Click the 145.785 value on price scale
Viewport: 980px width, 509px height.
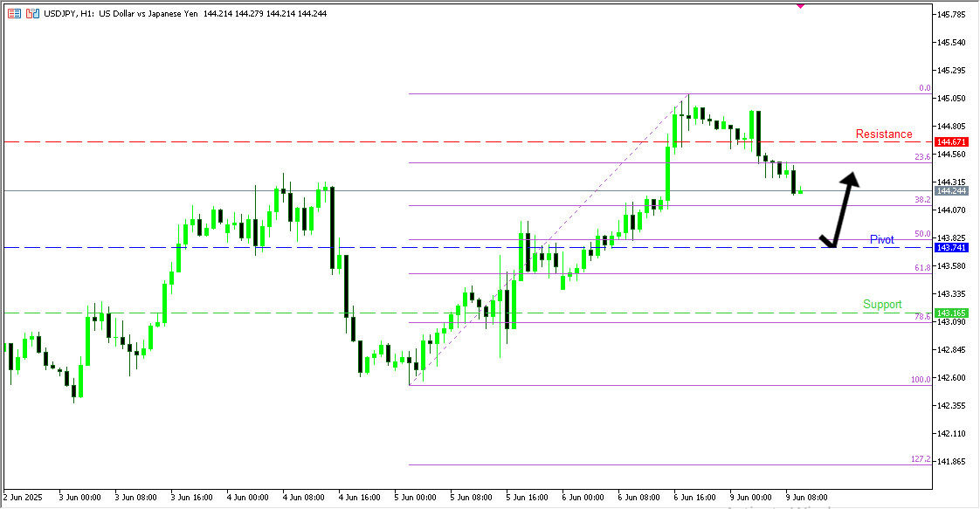coord(952,15)
